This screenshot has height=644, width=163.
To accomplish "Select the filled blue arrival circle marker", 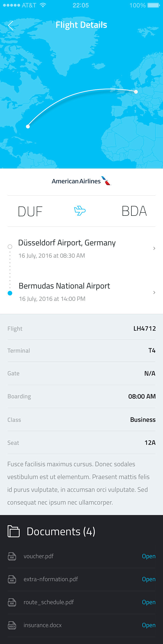I will 10,293.
